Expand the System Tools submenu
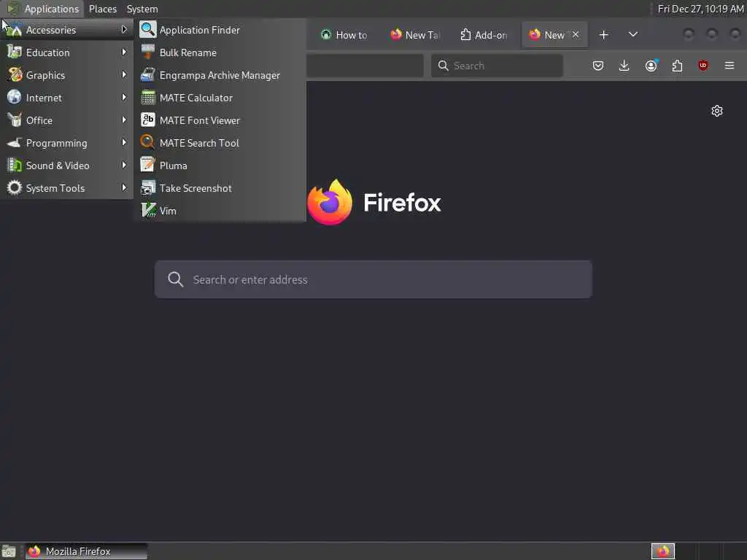Image resolution: width=747 pixels, height=560 pixels. [x=66, y=188]
